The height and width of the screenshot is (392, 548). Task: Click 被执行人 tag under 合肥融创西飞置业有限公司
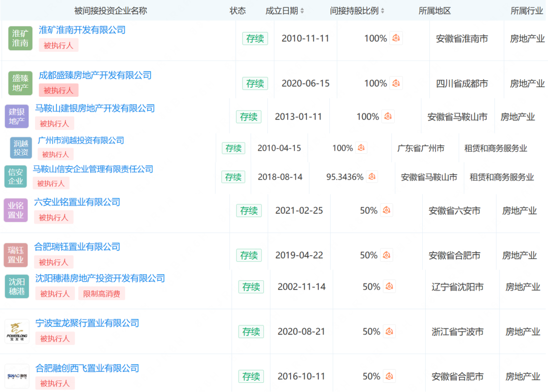(x=55, y=383)
